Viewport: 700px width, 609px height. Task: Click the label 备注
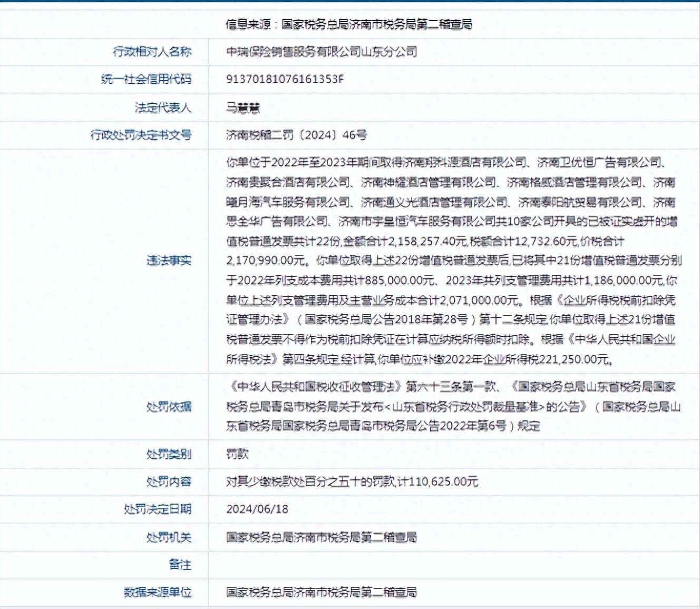pos(180,565)
